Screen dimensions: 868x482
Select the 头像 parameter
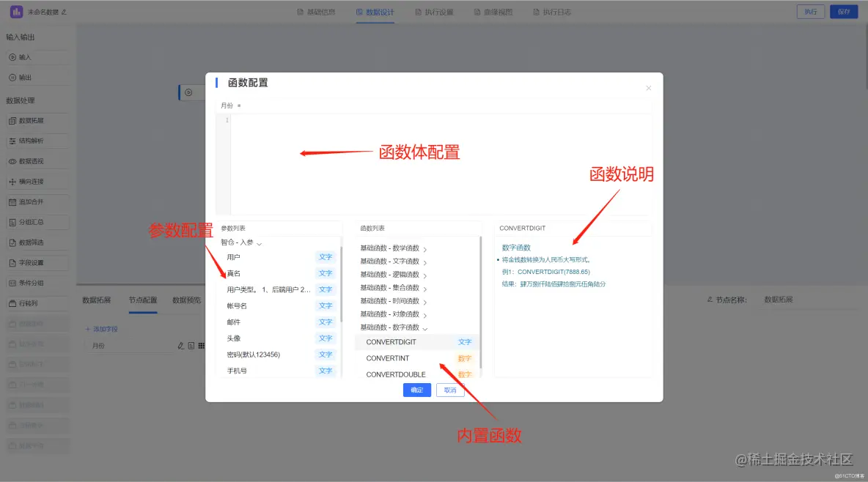click(x=279, y=338)
